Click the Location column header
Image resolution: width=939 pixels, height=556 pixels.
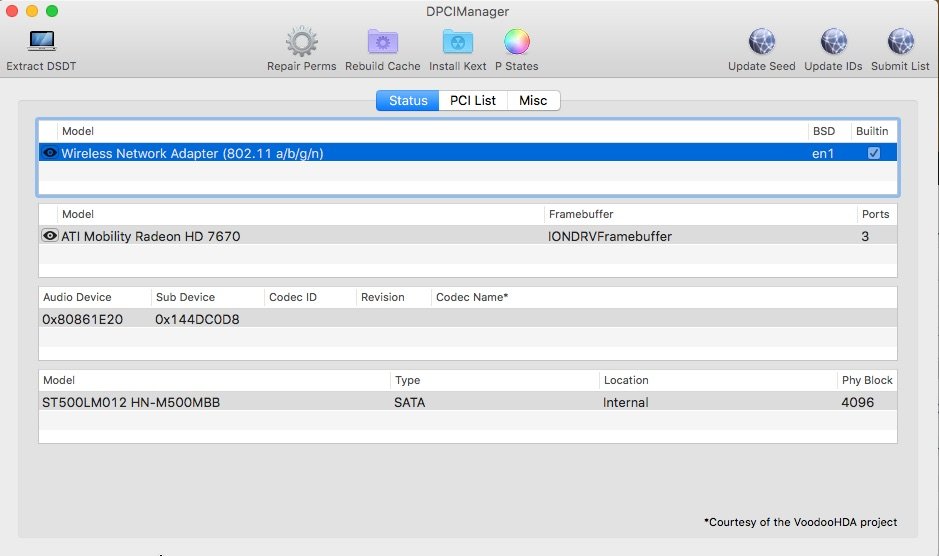626,380
